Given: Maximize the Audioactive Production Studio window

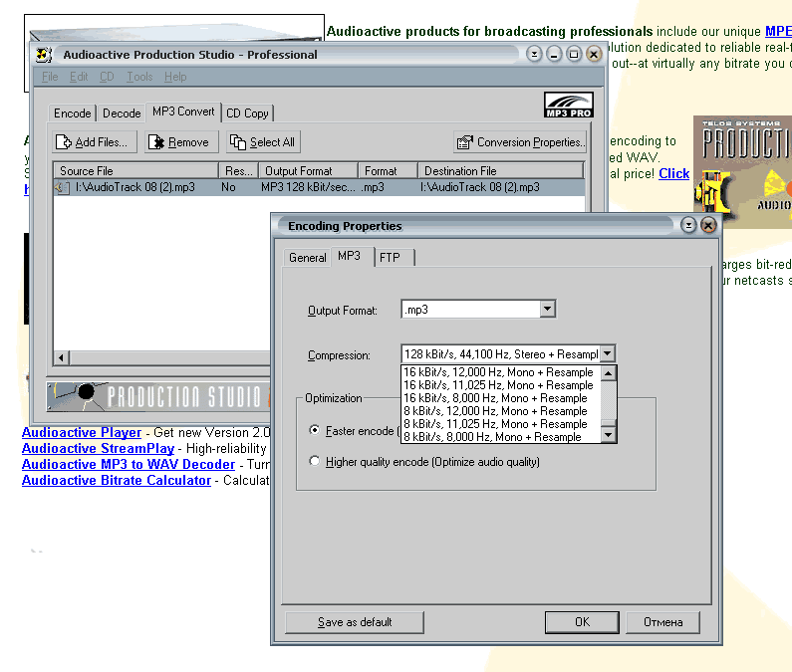Looking at the screenshot, I should pos(574,54).
